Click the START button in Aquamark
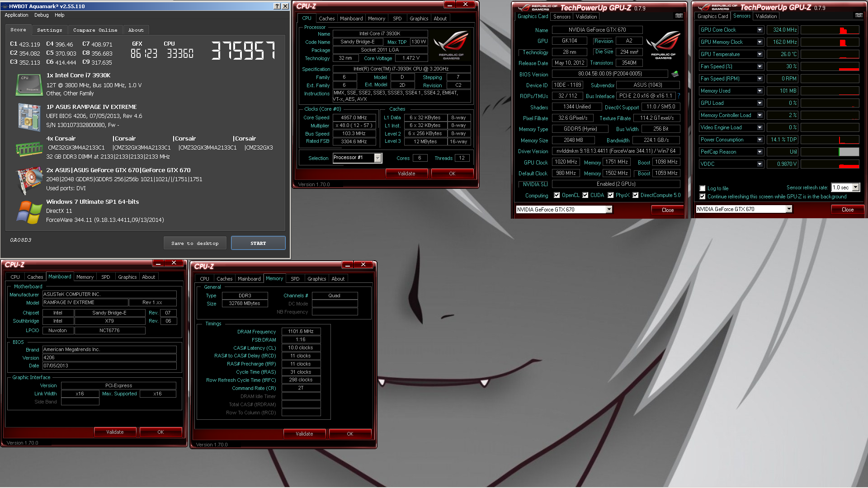868x488 pixels. click(x=258, y=243)
